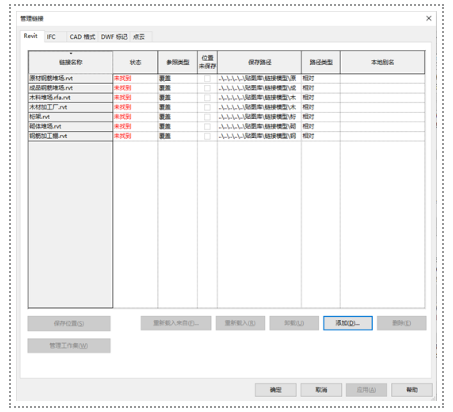This screenshot has height=412, width=453.
Task: Open the IFC tab
Action: click(55, 37)
